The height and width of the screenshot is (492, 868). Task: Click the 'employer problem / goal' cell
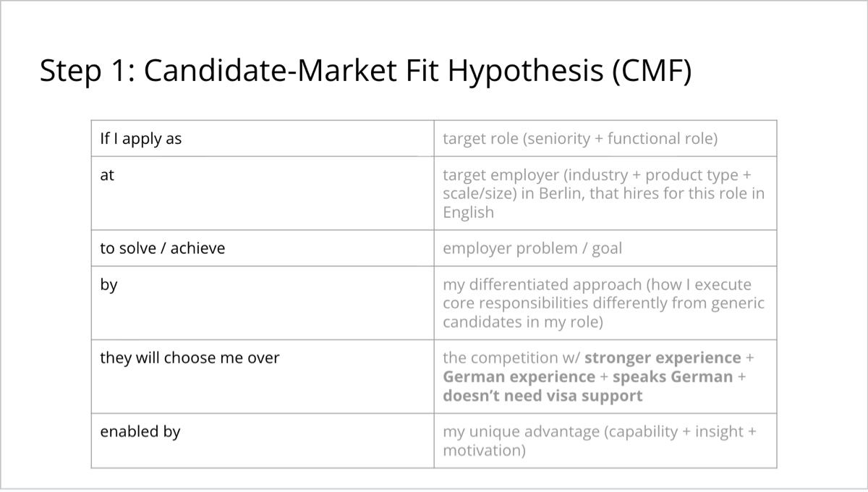point(605,248)
